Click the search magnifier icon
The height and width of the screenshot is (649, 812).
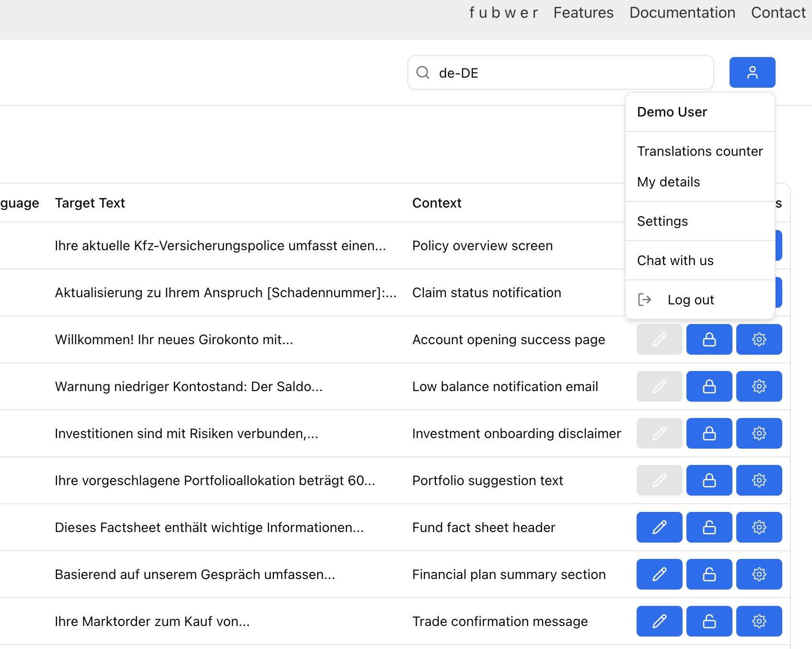tap(422, 72)
